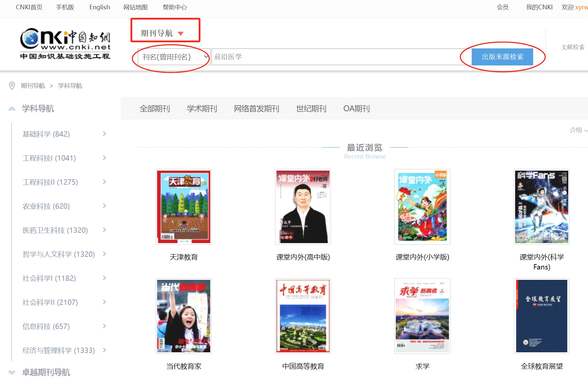Select 基础科学 (842) category

46,134
